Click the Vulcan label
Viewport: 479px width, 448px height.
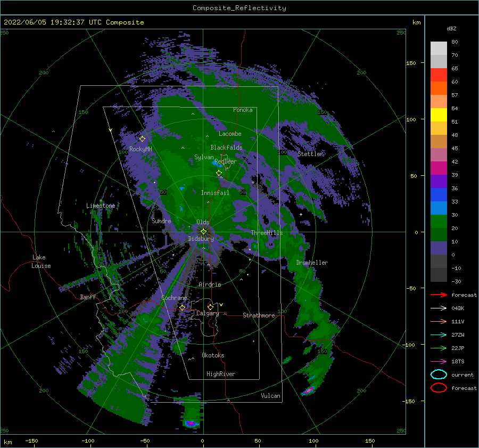[x=270, y=396]
